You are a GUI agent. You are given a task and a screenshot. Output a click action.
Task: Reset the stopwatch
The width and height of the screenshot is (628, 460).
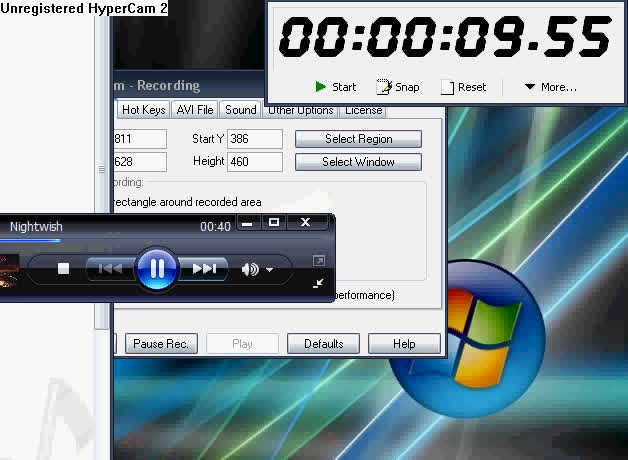463,87
